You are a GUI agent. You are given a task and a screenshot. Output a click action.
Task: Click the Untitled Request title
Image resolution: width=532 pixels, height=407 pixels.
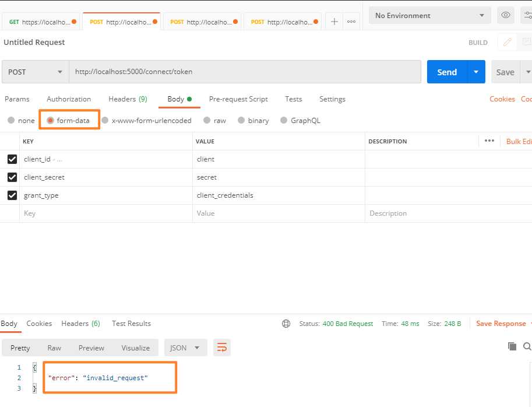(34, 42)
